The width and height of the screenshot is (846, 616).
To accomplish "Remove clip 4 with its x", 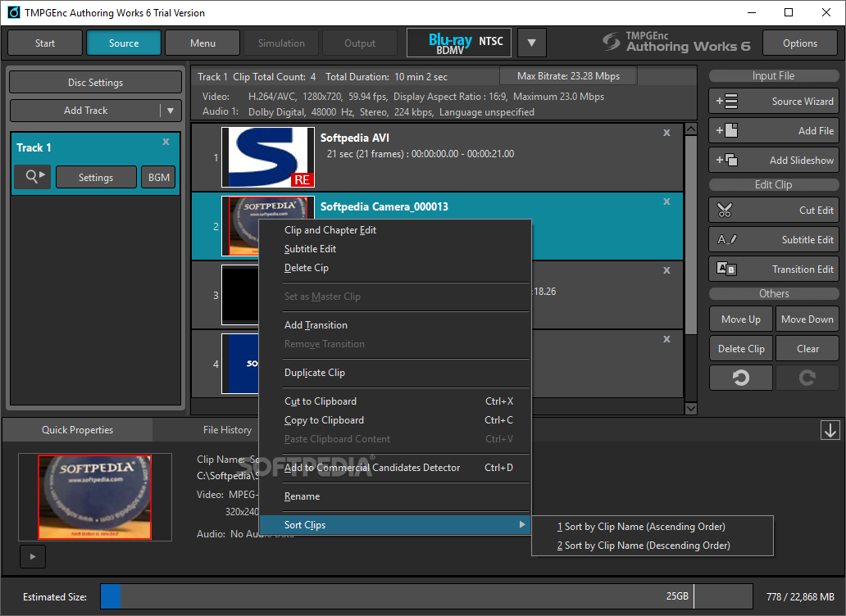I will tap(666, 339).
